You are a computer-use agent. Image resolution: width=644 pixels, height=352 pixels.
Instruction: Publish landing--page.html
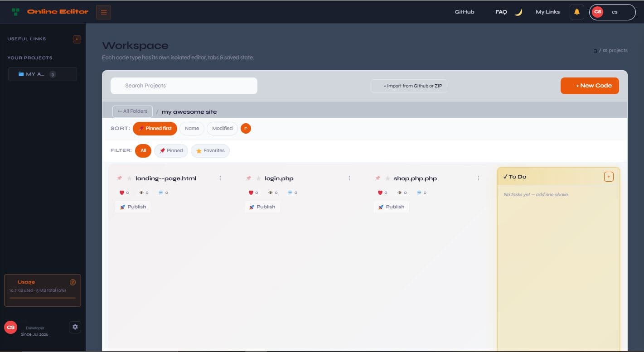click(133, 207)
